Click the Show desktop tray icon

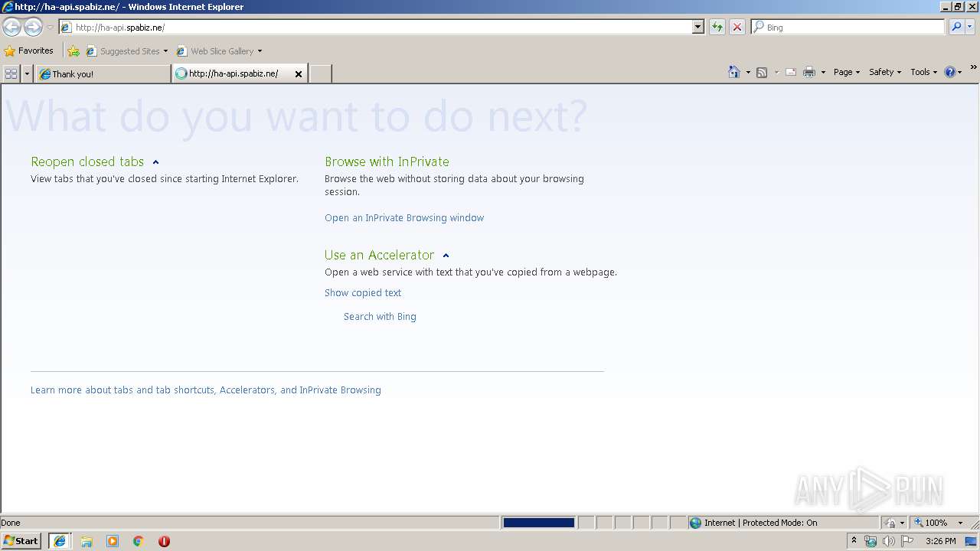click(x=972, y=541)
